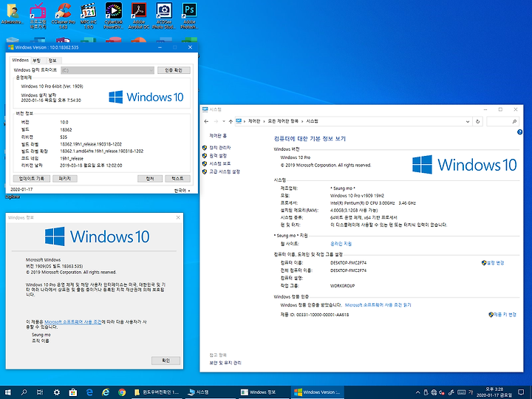Screen dimensions: 532x399
Task: Open 시스템 보호 in left pane
Action: 220,163
